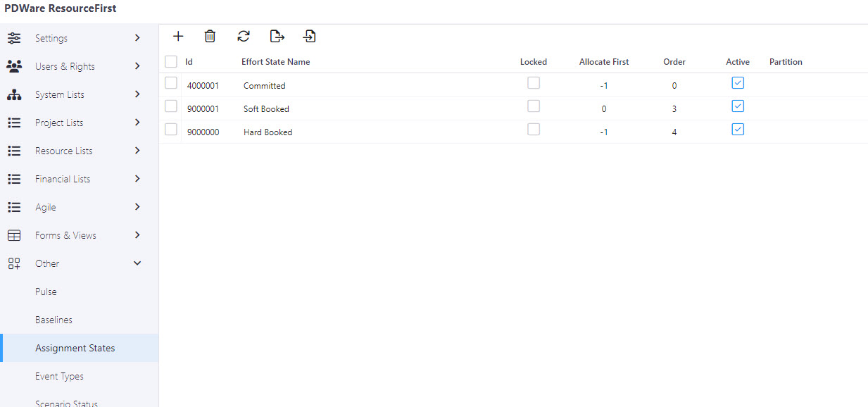Refresh the assignment states list

pyautogui.click(x=243, y=36)
